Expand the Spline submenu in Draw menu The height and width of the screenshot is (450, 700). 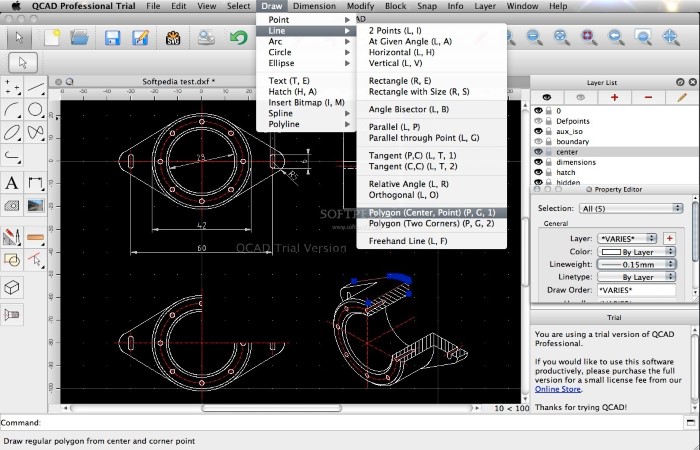(306, 113)
